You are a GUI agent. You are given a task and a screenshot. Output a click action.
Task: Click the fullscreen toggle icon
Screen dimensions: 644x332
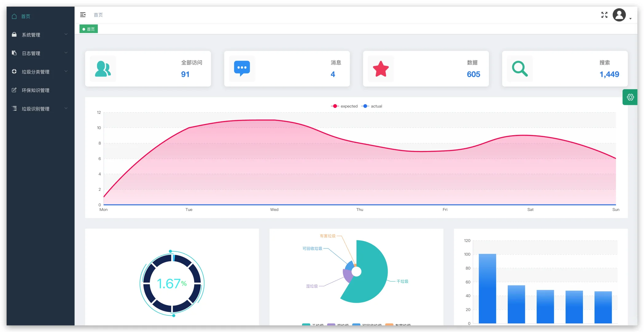tap(604, 15)
